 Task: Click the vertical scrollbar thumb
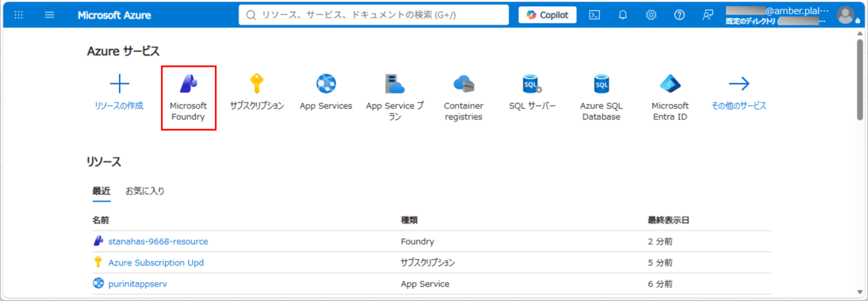click(x=860, y=80)
